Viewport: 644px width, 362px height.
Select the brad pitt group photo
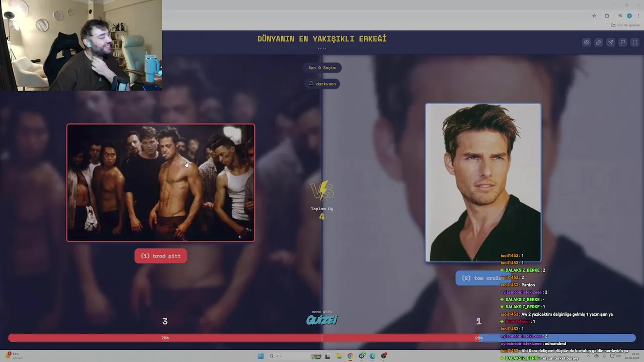(160, 183)
